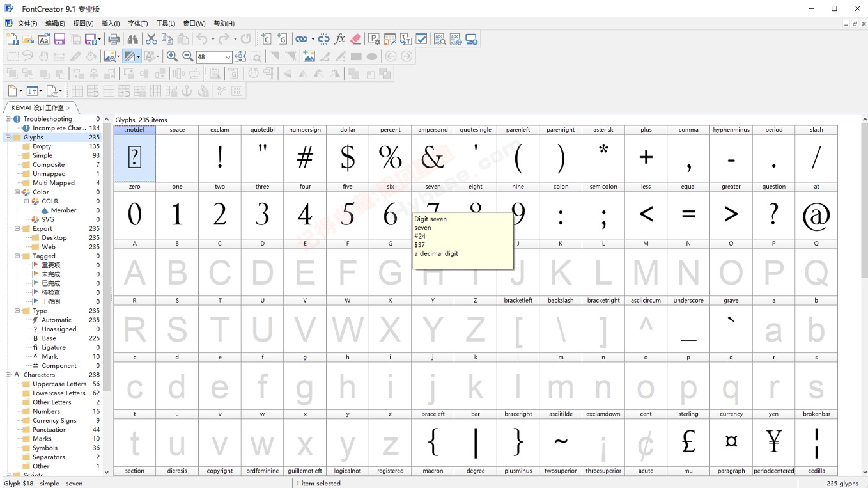Image resolution: width=868 pixels, height=488 pixels.
Task: Toggle the blue validation checkmark button
Action: click(421, 38)
